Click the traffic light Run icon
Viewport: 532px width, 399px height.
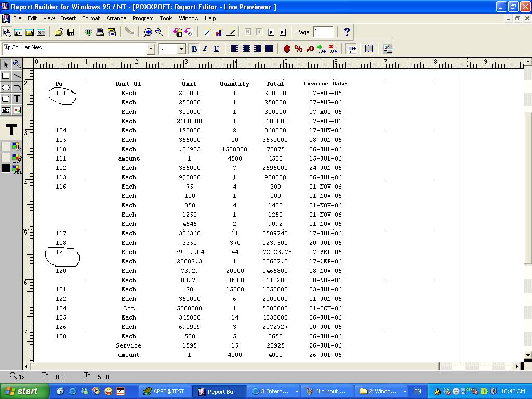pos(88,32)
